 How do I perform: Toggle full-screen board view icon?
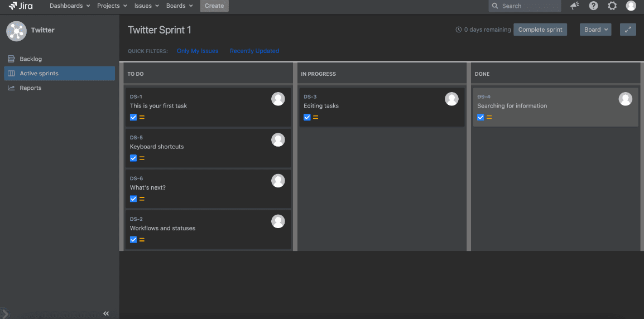(x=628, y=30)
